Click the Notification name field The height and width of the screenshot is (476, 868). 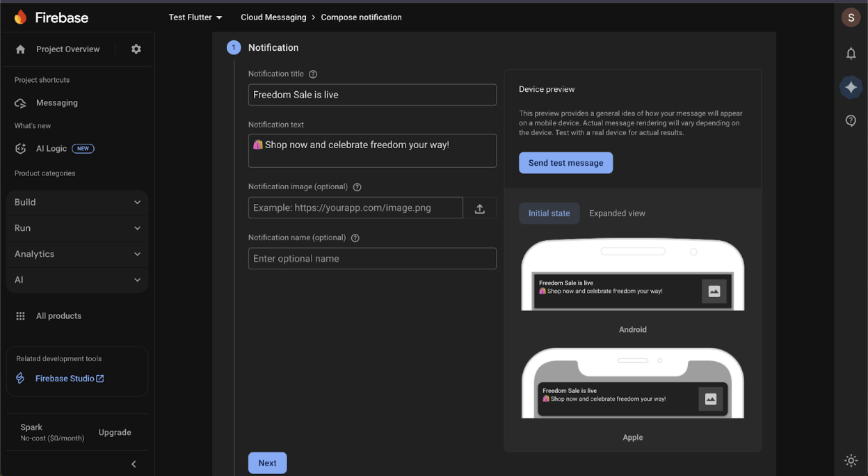click(x=372, y=259)
